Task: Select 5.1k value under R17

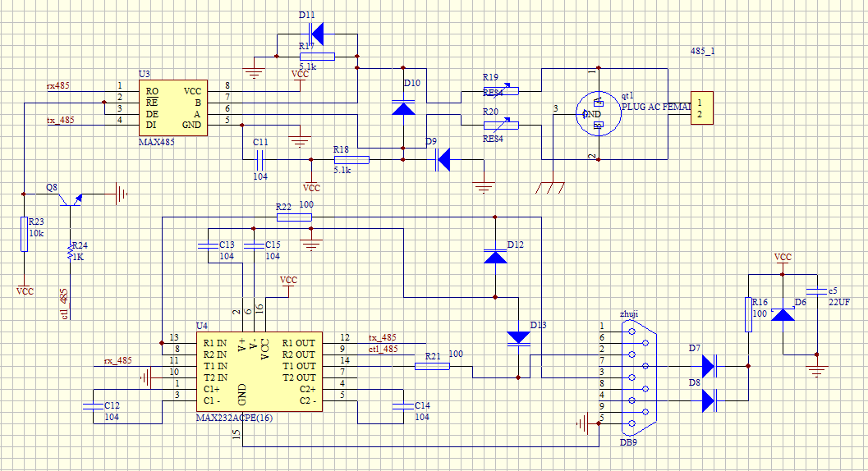Action: pos(308,67)
